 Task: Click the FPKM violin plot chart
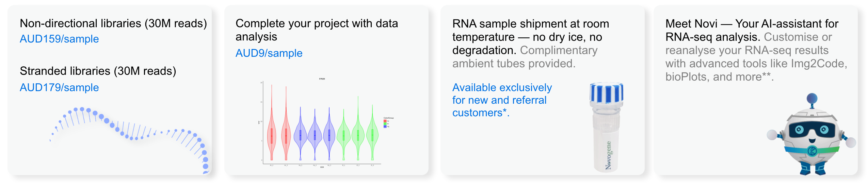(326, 123)
